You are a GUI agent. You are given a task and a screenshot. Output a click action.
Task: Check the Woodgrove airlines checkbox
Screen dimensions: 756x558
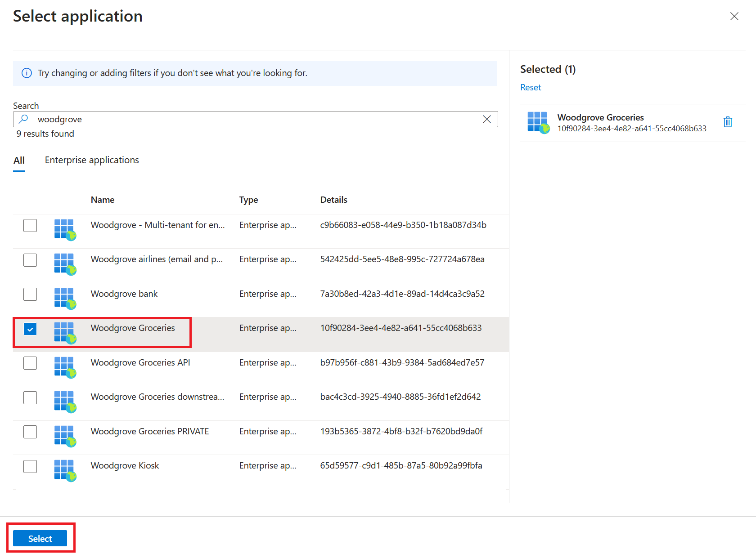click(x=30, y=260)
